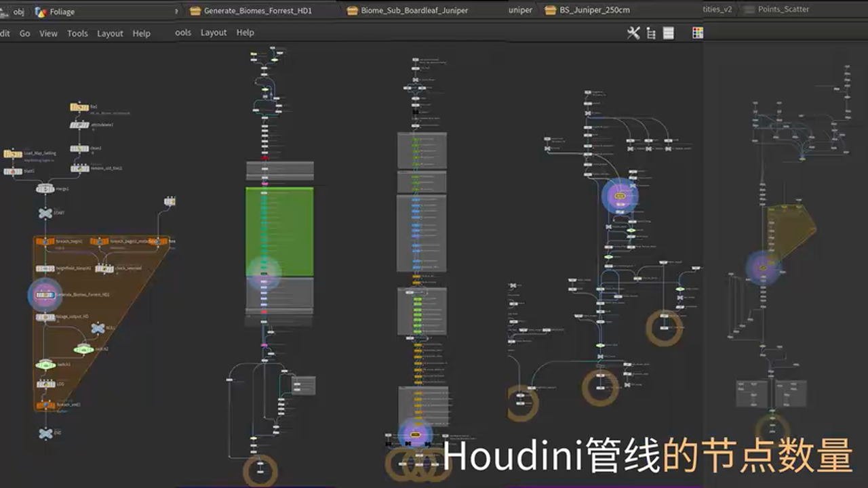Screen dimensions: 868x488
Task: Click the stowbar layout icon in the toolbar
Action: (x=667, y=33)
